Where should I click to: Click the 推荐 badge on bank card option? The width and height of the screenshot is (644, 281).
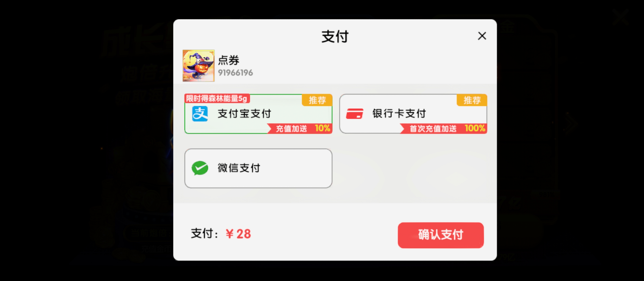pos(472,100)
